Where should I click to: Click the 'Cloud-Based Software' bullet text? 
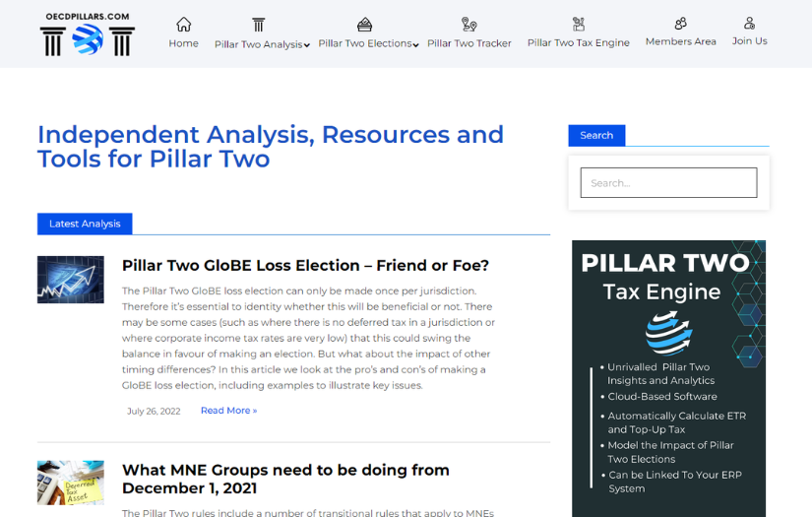click(662, 396)
